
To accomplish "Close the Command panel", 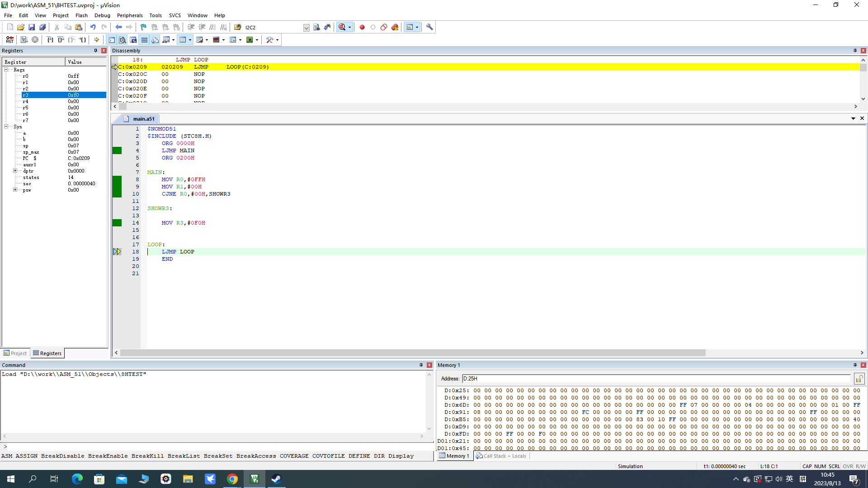I will (x=429, y=365).
